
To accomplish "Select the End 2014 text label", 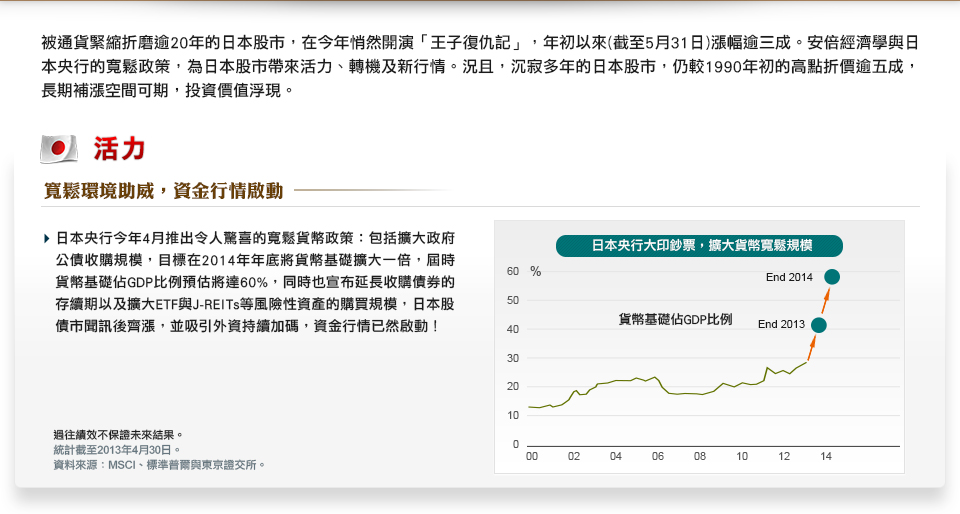I will pyautogui.click(x=789, y=277).
